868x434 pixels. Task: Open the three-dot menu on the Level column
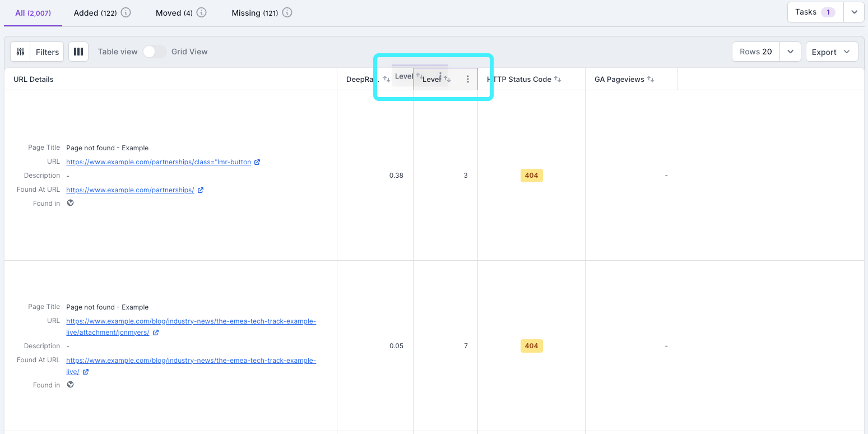pos(468,79)
